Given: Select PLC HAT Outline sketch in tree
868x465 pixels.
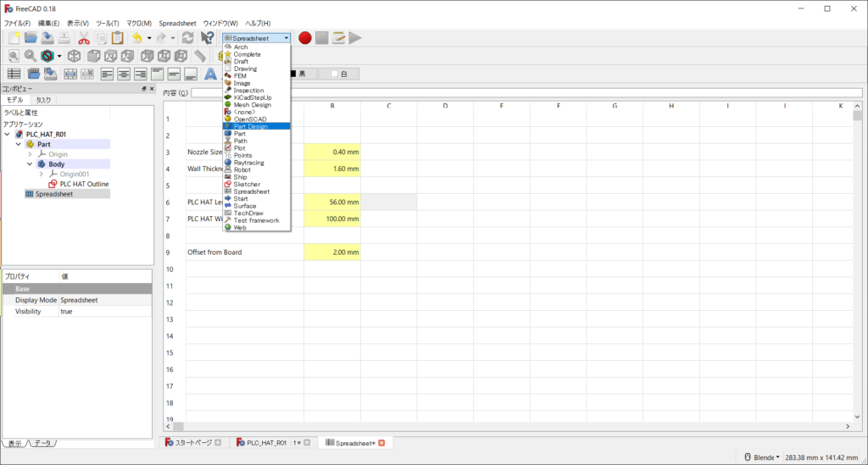Looking at the screenshot, I should [x=84, y=184].
